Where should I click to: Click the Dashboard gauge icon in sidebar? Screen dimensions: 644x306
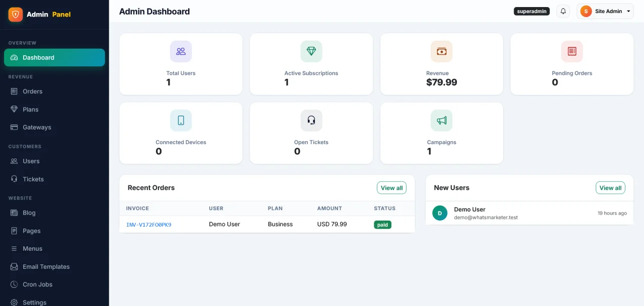coord(14,57)
